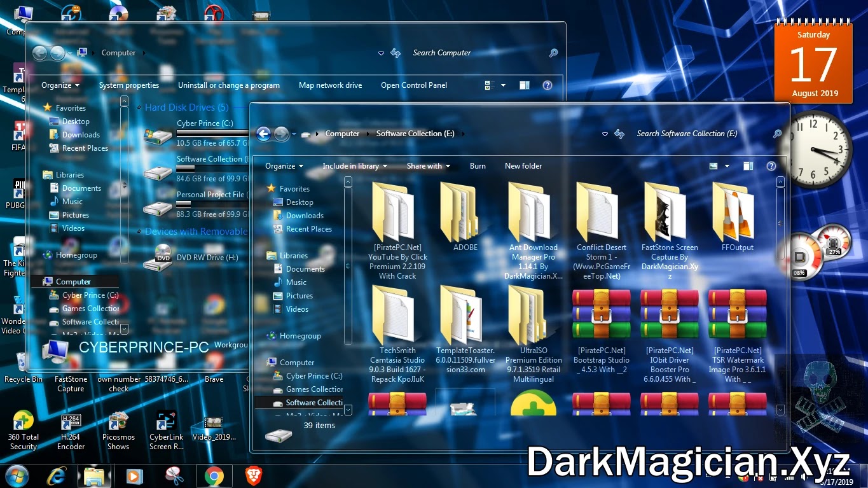Collapse Hard Disk Drives group
Viewport: 868px width, 488px height.
coord(140,108)
